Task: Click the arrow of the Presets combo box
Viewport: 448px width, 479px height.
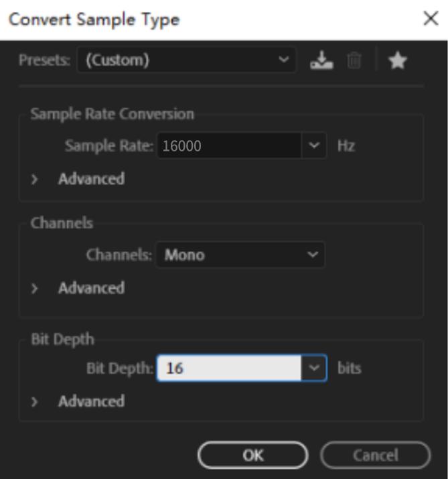Action: coord(284,61)
